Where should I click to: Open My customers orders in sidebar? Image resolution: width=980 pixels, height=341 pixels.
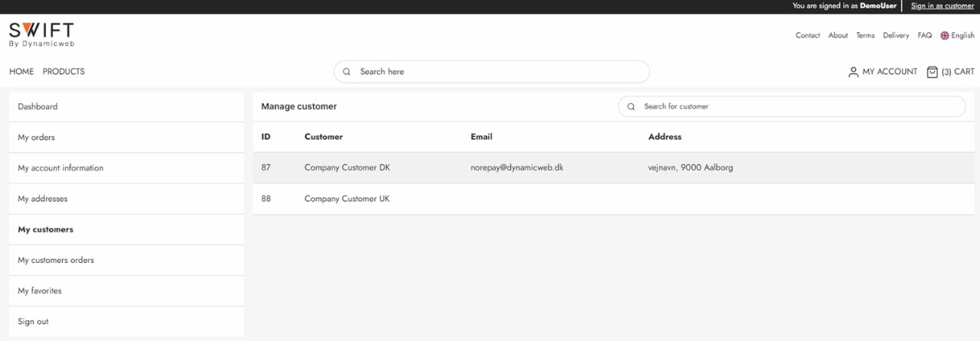tap(56, 261)
